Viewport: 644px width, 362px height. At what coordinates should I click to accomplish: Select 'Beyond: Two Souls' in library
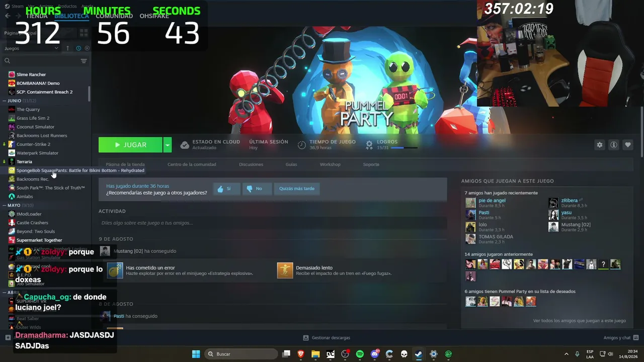(x=36, y=231)
